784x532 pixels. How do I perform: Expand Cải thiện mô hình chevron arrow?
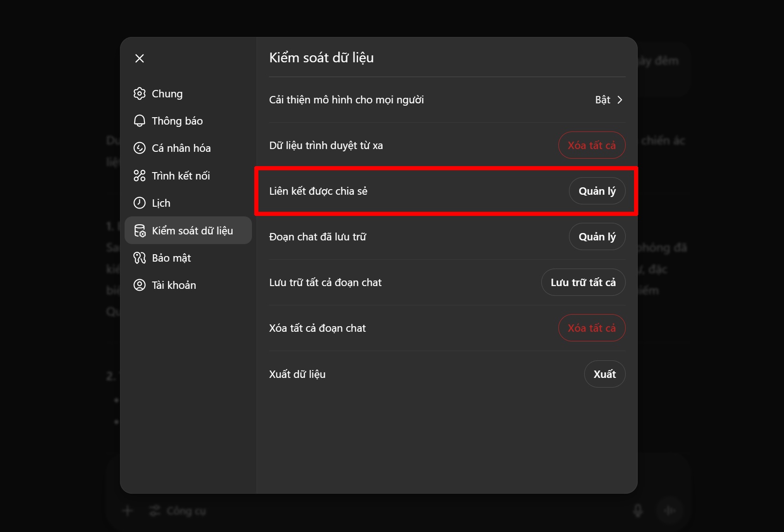(x=620, y=100)
